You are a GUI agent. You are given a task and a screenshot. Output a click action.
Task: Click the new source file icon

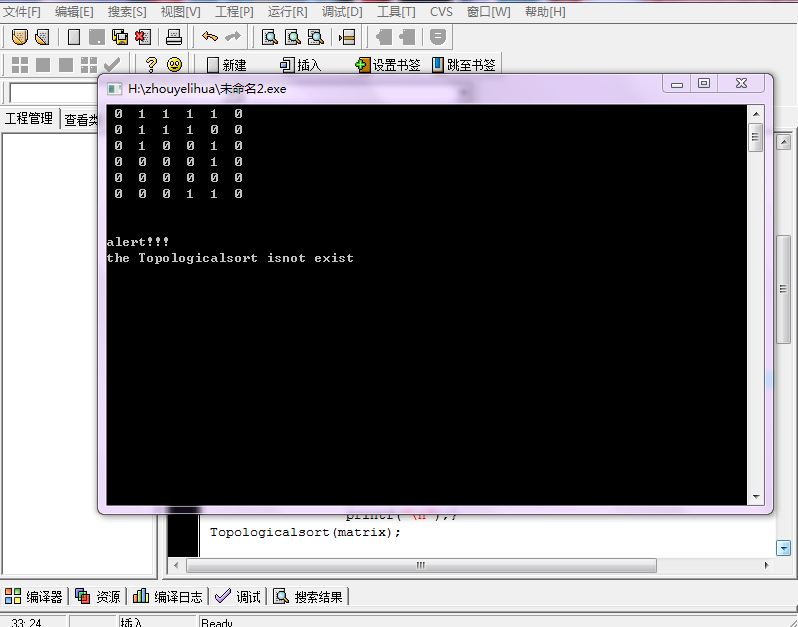pos(74,37)
